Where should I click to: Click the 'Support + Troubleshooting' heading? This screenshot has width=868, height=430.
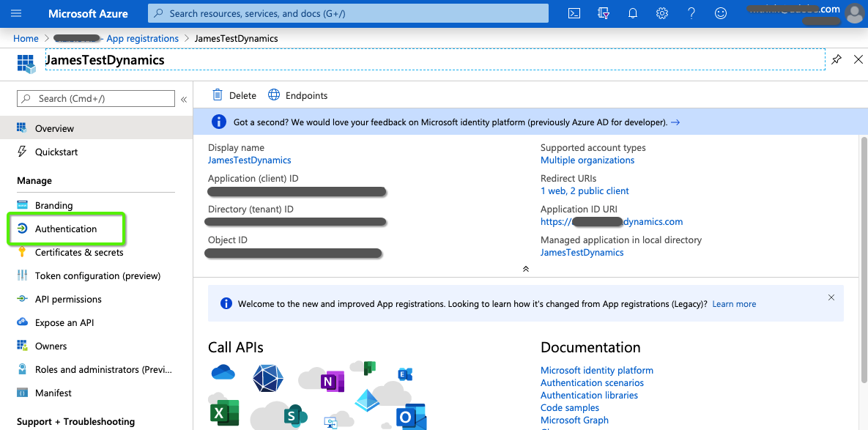coord(76,422)
